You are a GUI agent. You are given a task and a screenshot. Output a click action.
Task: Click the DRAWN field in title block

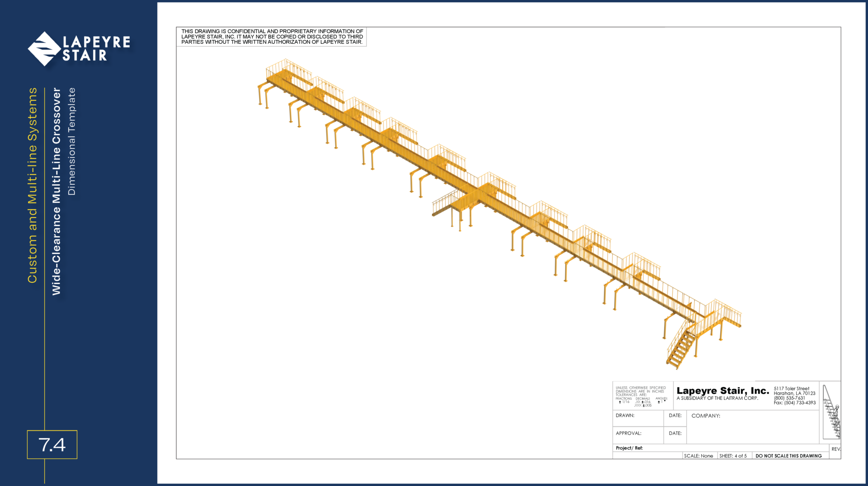637,418
